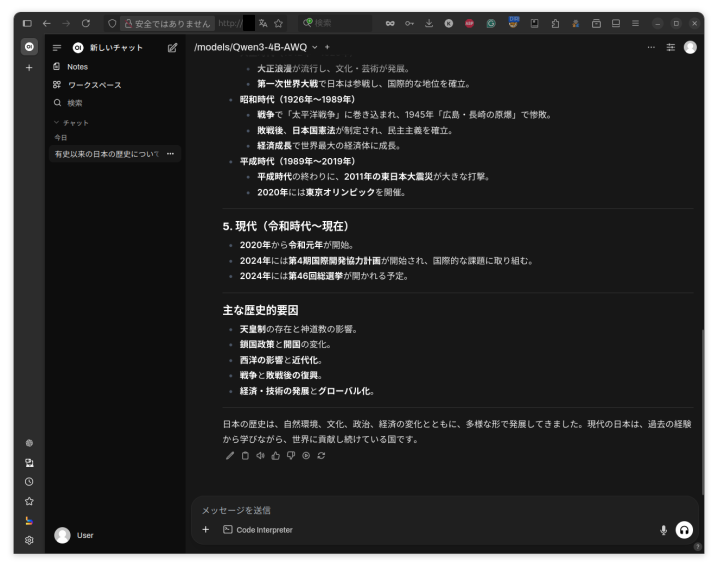
Task: Click the heading 5. 現代（令和時代〜現在）
Action: (286, 226)
